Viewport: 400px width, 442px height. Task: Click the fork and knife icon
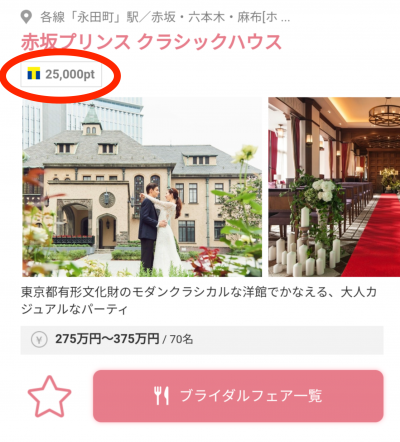pos(162,396)
